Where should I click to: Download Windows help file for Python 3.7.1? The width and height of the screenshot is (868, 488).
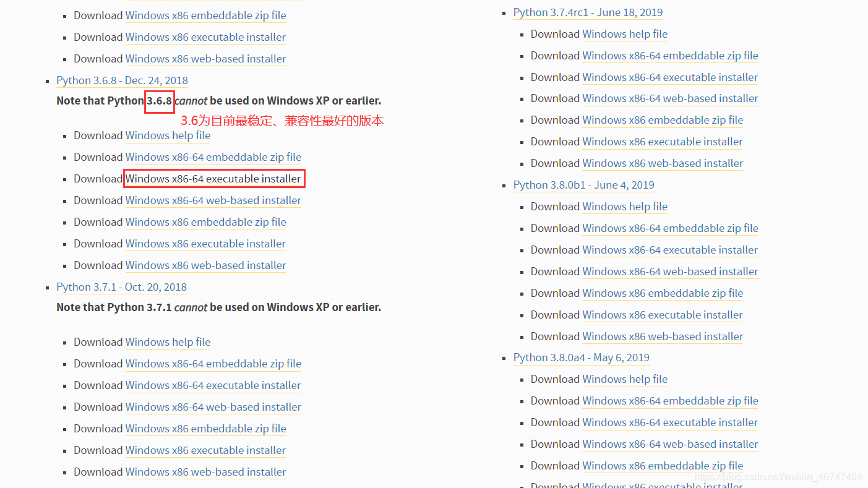(168, 342)
